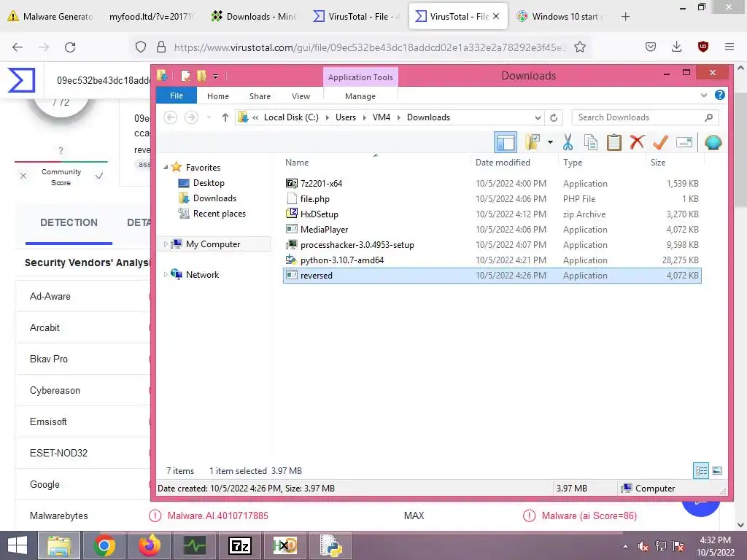
Task: Reload the VirusTotal page
Action: (70, 47)
